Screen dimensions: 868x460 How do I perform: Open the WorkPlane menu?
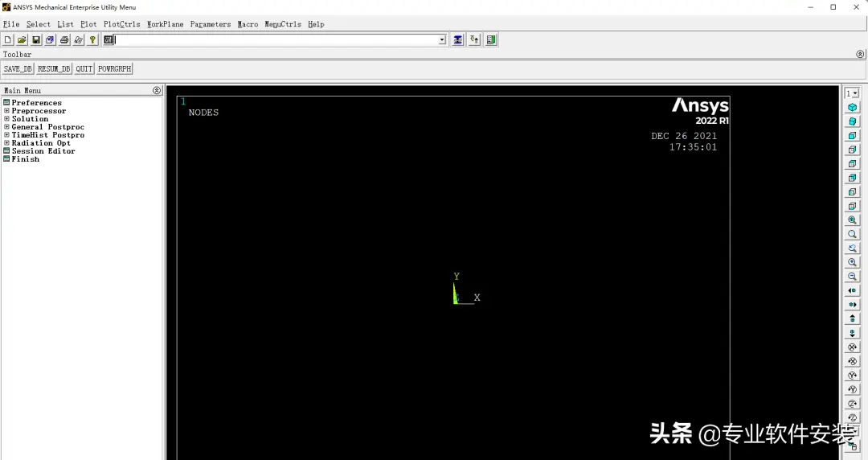pyautogui.click(x=165, y=24)
